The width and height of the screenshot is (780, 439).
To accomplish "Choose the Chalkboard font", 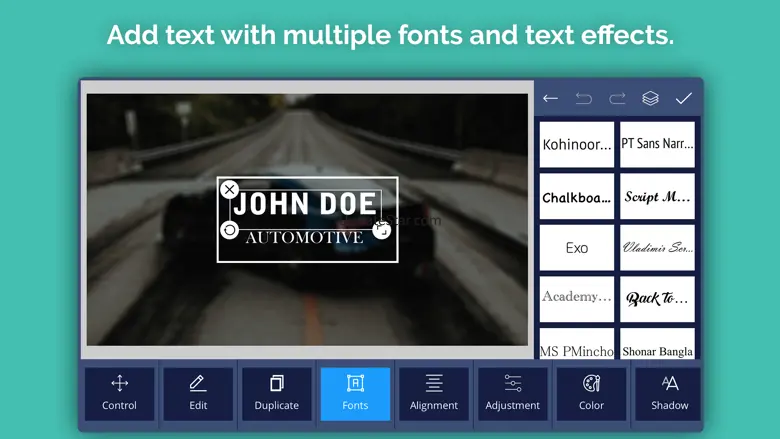I will pyautogui.click(x=577, y=196).
